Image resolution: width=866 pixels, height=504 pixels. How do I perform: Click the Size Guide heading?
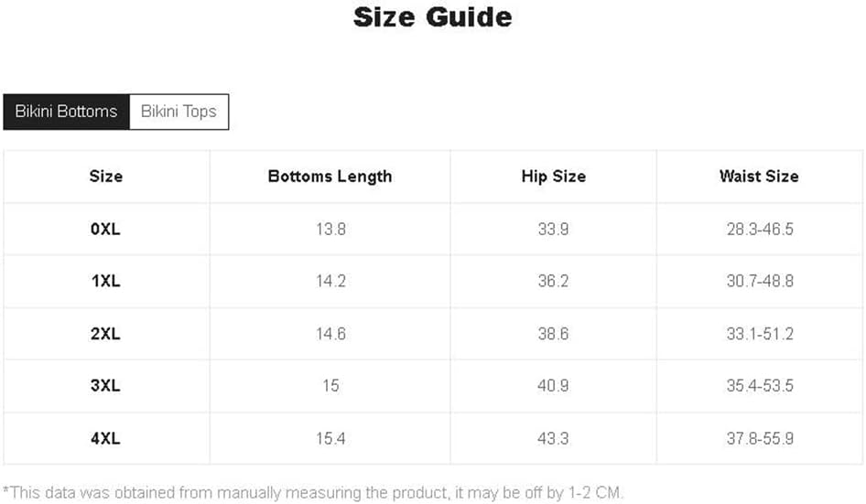point(432,16)
